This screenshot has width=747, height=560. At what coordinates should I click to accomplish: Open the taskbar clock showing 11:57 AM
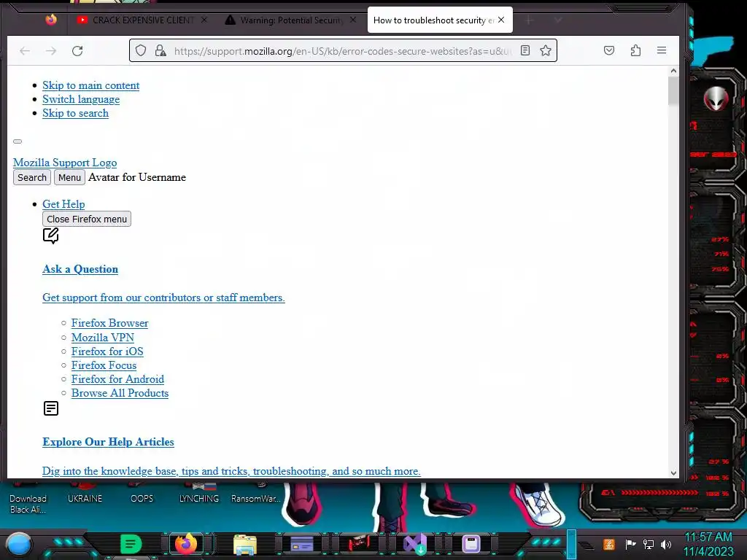708,544
